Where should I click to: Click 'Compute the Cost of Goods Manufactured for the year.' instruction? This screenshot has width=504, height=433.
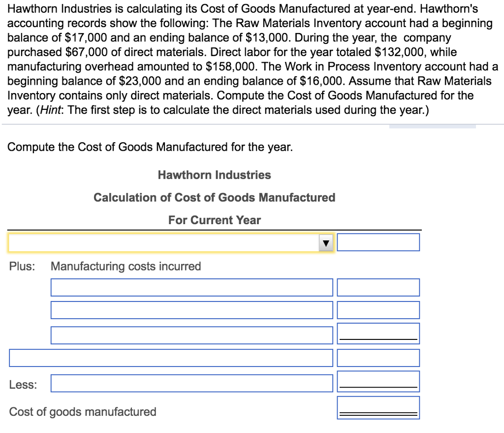tap(150, 147)
